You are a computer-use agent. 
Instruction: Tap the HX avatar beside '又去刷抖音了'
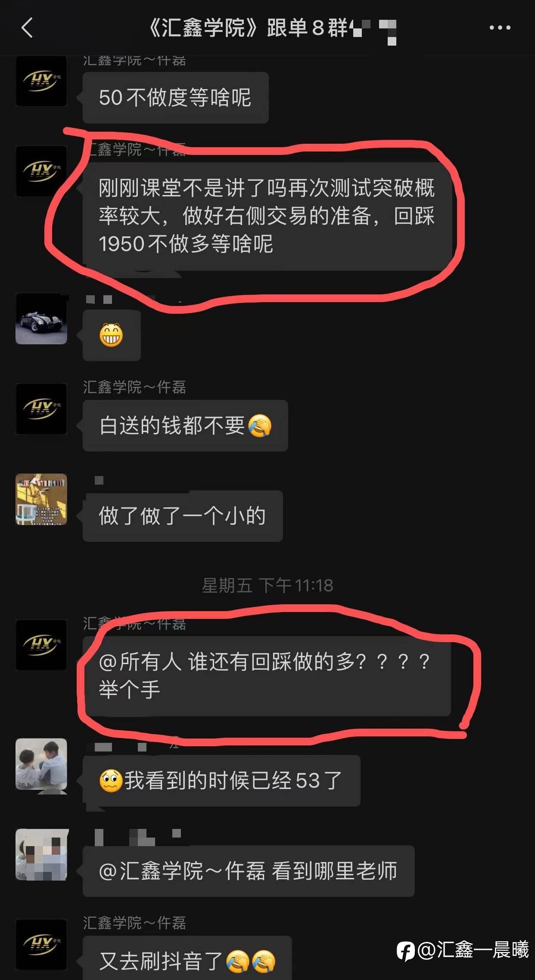tap(41, 945)
